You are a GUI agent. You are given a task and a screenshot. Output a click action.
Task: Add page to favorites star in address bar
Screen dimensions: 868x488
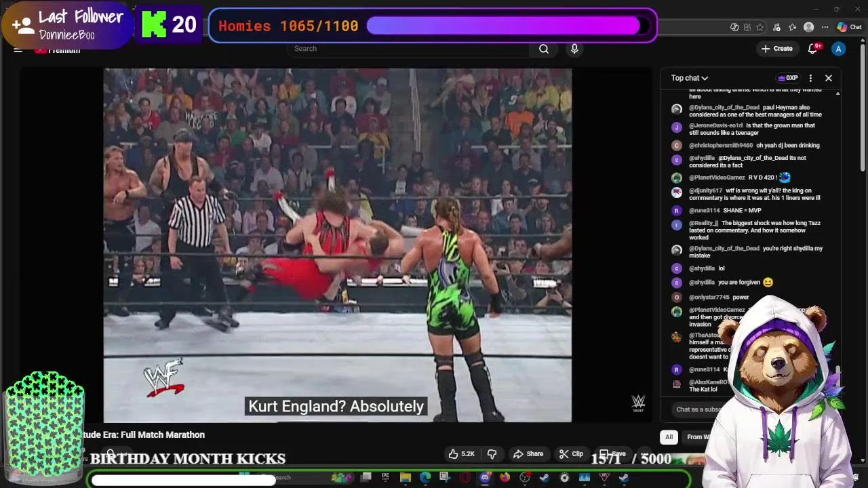click(760, 27)
